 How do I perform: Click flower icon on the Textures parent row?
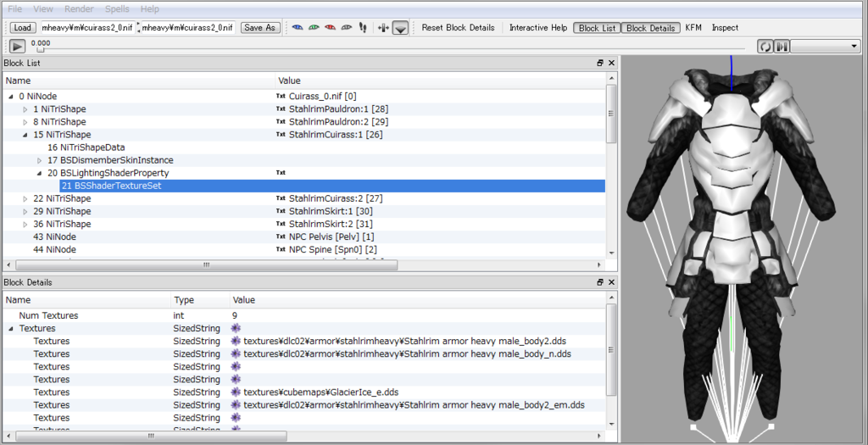(x=236, y=328)
